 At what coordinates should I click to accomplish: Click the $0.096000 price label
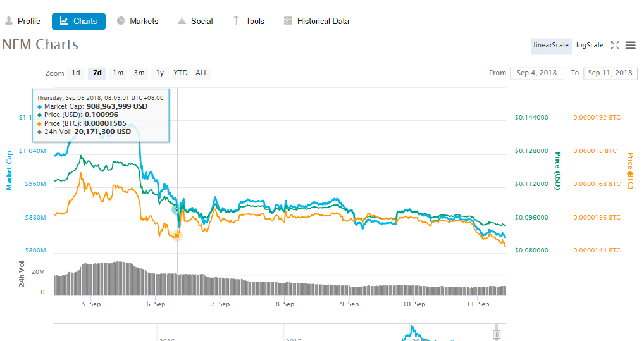(x=531, y=218)
